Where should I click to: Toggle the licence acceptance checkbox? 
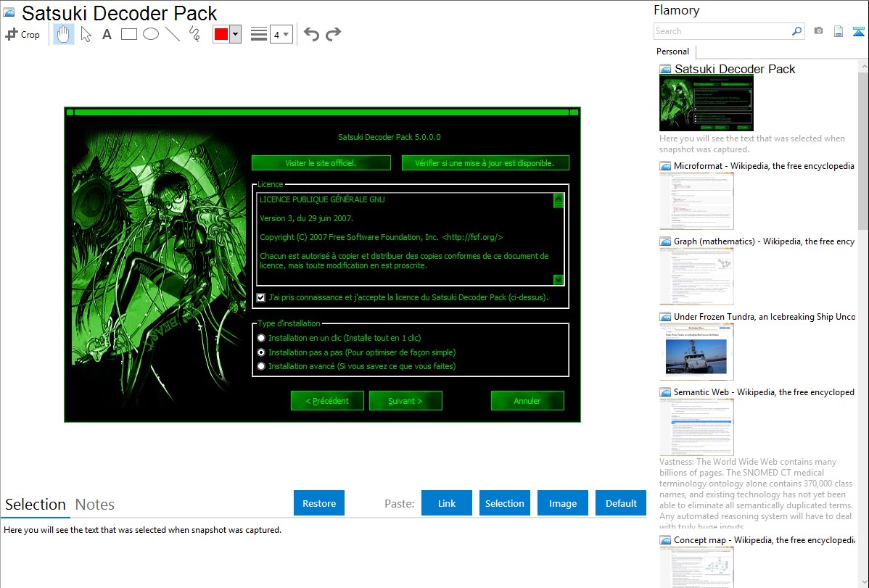click(x=261, y=297)
